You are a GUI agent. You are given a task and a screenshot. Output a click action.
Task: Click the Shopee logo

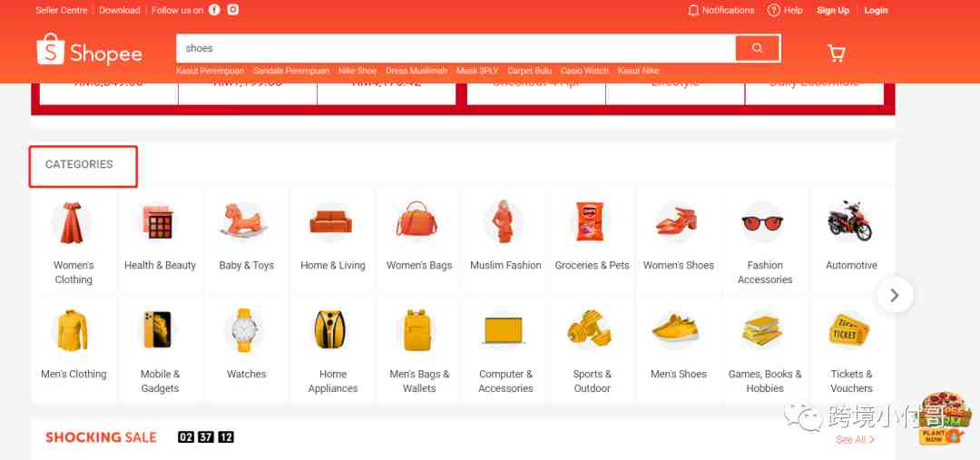pos(89,49)
